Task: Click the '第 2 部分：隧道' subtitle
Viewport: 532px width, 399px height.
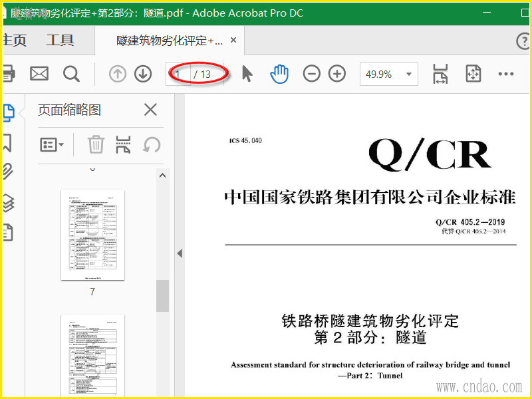Action: pos(370,337)
